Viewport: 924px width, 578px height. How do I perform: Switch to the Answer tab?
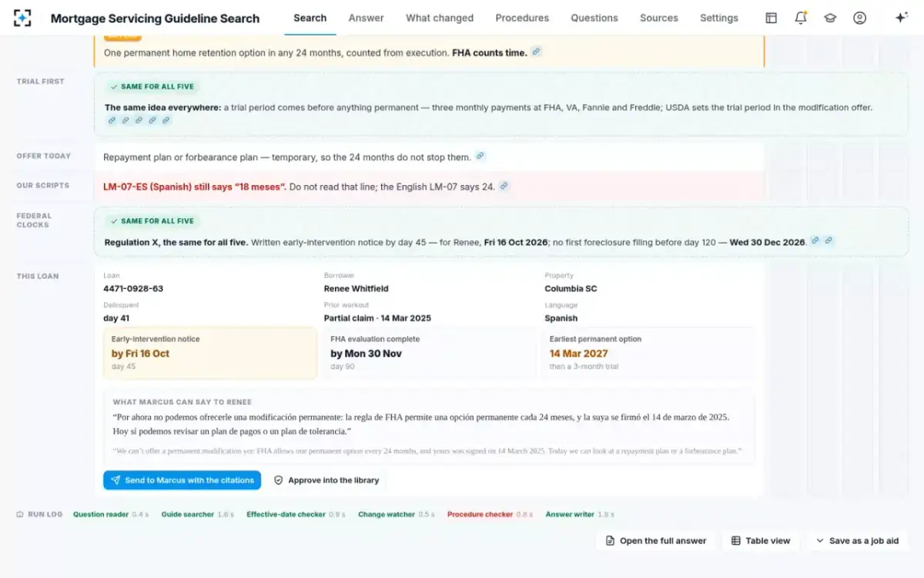tap(366, 18)
